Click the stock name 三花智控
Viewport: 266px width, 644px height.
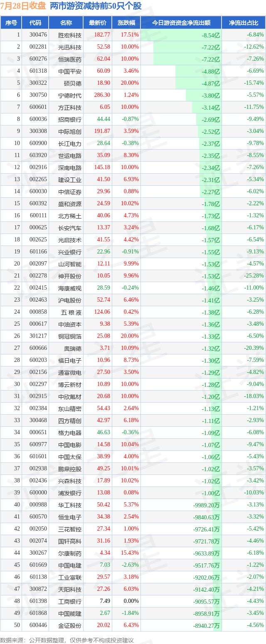pyautogui.click(x=70, y=529)
